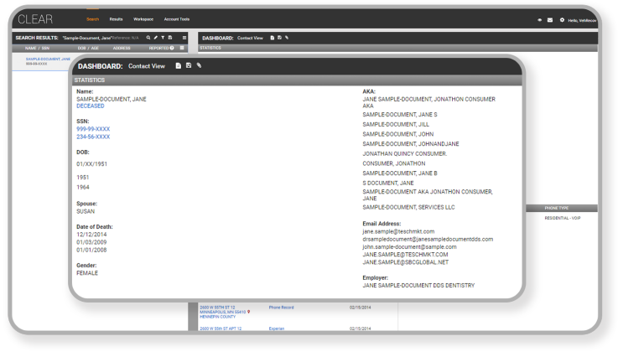The height and width of the screenshot is (362, 644).
Task: Click the Experian source link
Action: tap(276, 328)
